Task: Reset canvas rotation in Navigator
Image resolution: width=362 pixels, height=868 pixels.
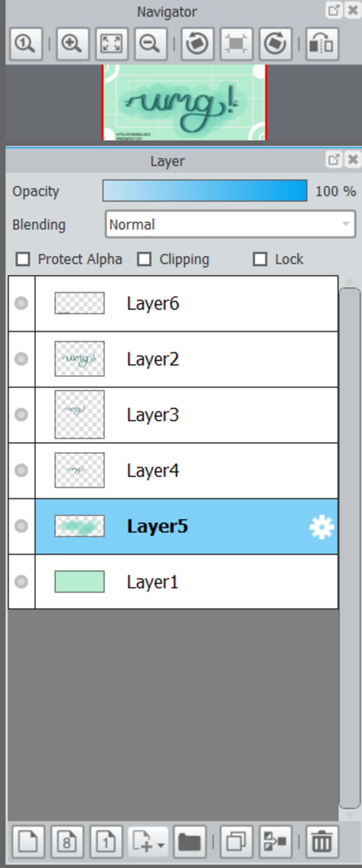Action: 236,44
